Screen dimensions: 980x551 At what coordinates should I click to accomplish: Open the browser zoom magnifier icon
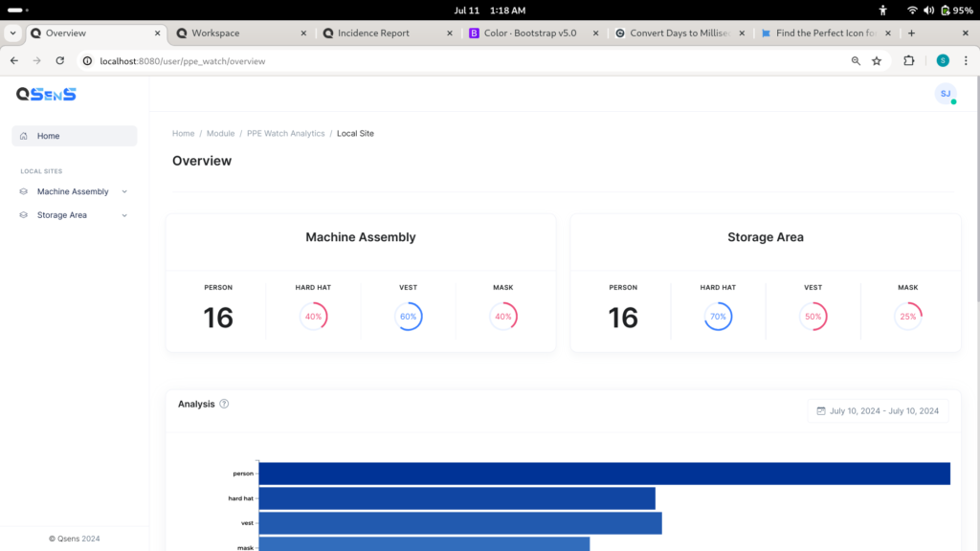[x=856, y=60]
